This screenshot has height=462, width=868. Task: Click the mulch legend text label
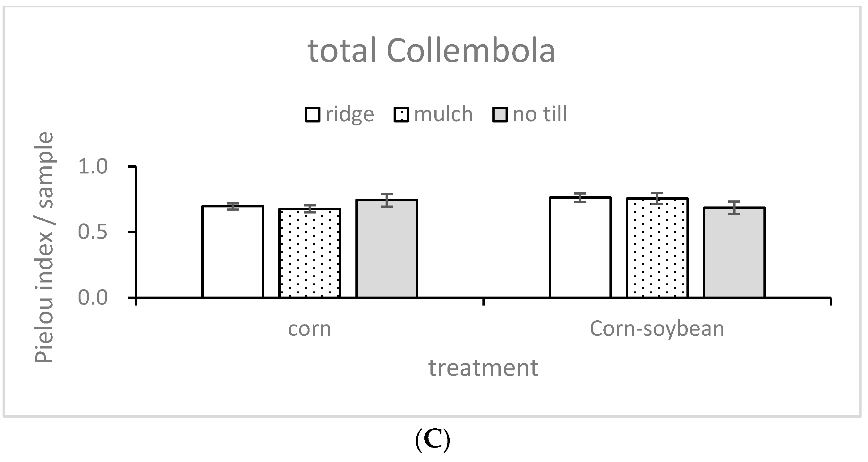click(443, 114)
